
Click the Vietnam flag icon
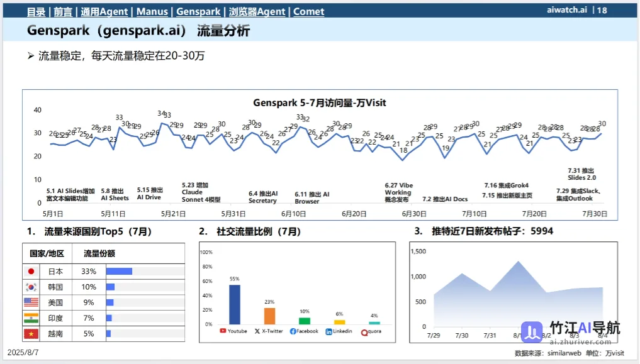pos(31,334)
